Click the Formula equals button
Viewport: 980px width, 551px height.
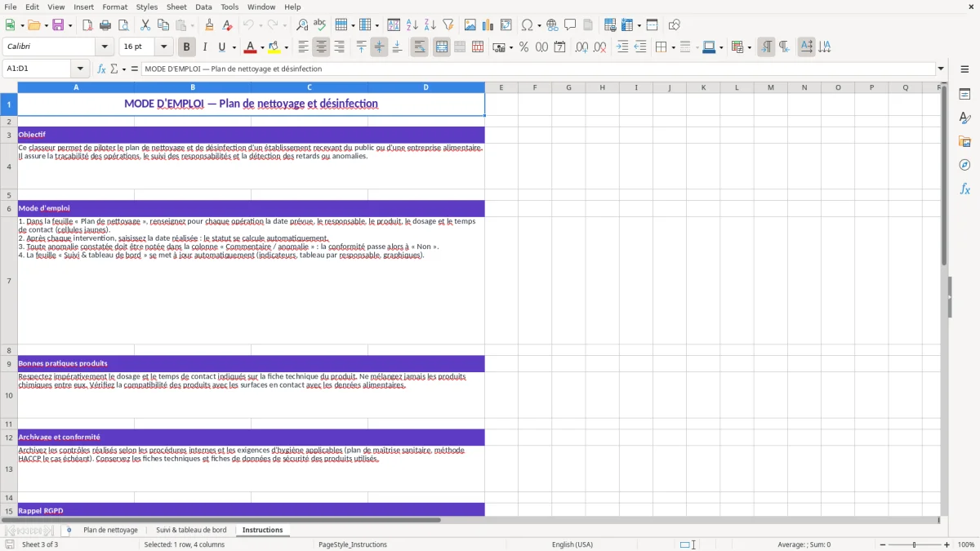(x=135, y=69)
